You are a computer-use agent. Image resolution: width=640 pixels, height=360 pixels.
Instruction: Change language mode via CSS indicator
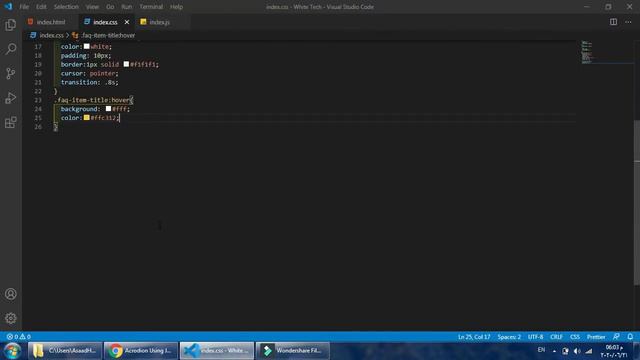point(575,337)
